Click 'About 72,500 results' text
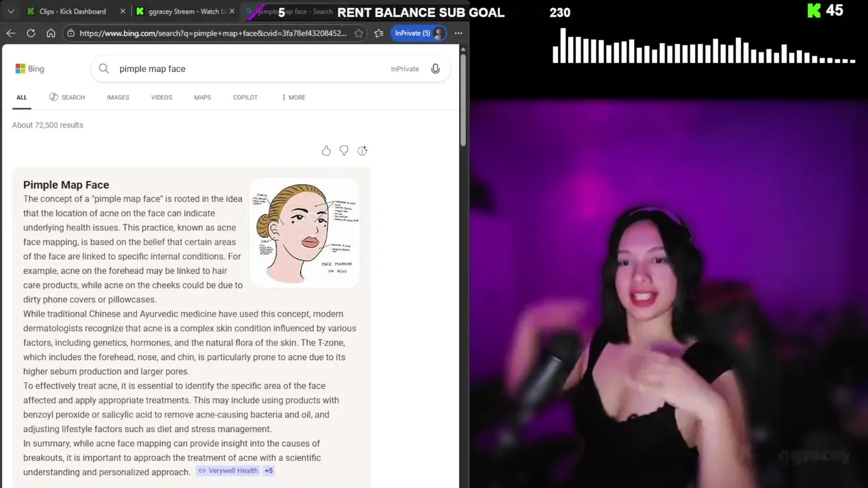Viewport: 868px width, 488px height. [47, 125]
